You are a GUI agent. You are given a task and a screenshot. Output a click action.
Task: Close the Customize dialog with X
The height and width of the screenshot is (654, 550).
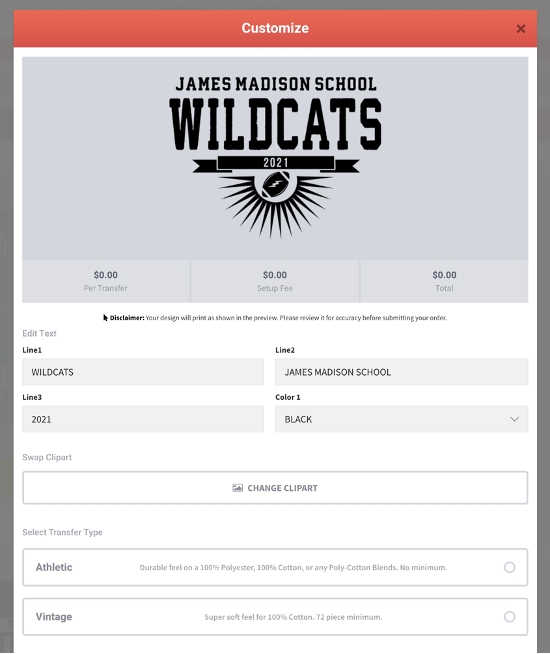pos(520,29)
